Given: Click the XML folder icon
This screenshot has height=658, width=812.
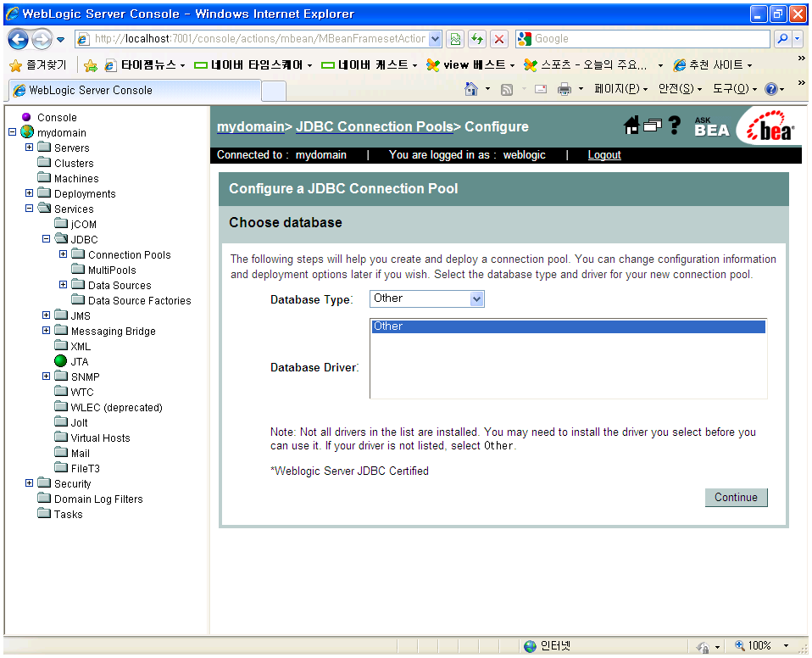Looking at the screenshot, I should pyautogui.click(x=61, y=345).
